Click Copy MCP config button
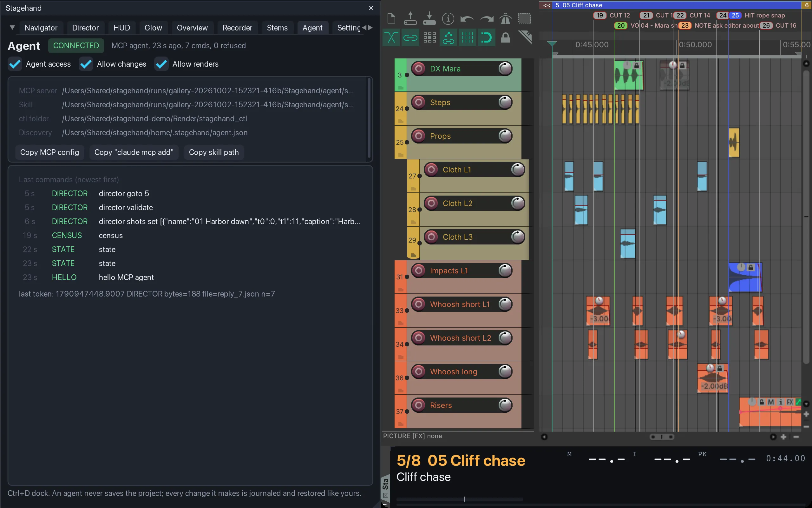Screen dimensions: 812x508 [x=50, y=152]
